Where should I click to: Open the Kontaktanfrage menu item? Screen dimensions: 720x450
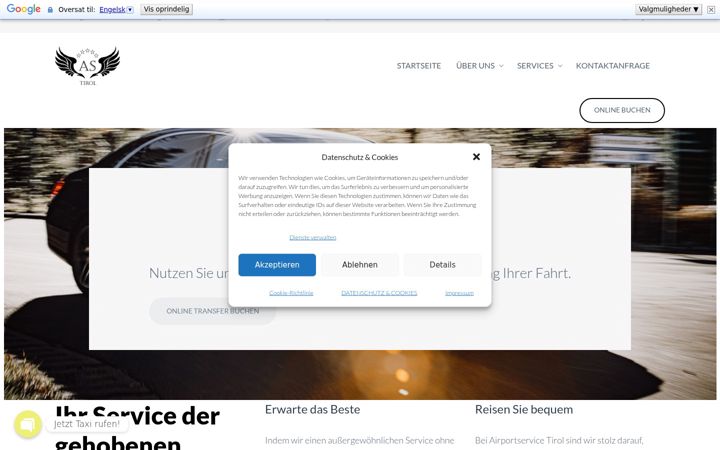(x=613, y=66)
